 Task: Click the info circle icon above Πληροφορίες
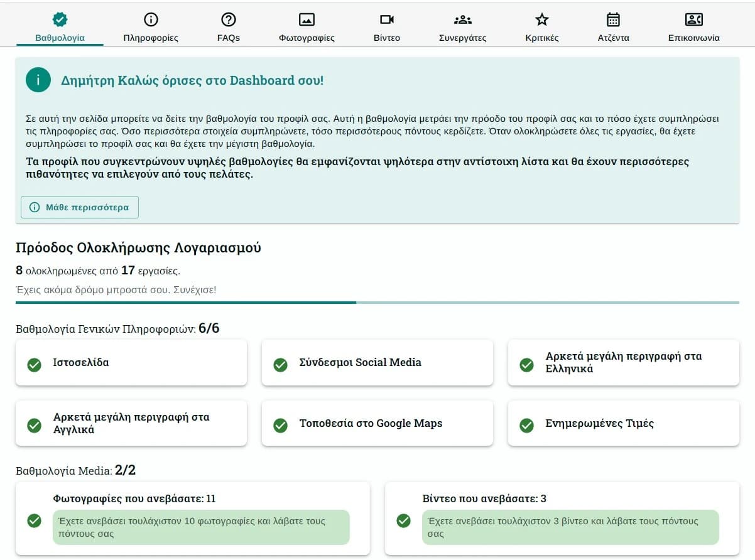(151, 19)
